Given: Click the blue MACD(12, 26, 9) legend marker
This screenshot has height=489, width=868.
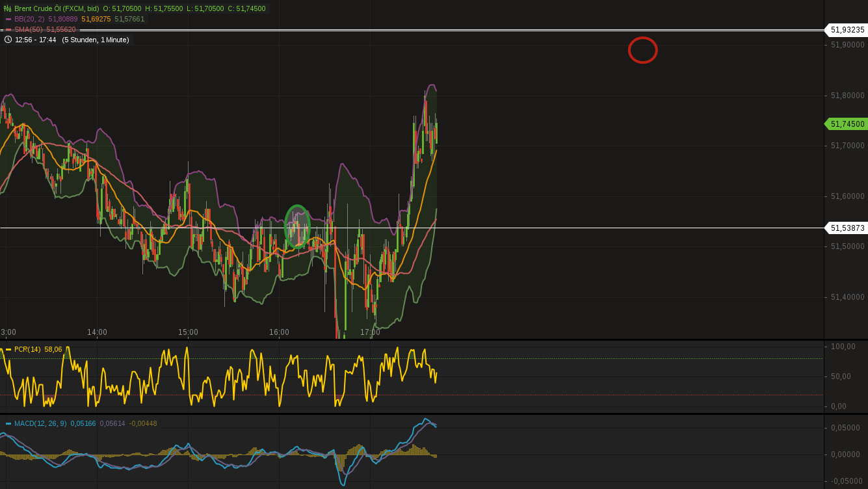Looking at the screenshot, I should coord(9,423).
